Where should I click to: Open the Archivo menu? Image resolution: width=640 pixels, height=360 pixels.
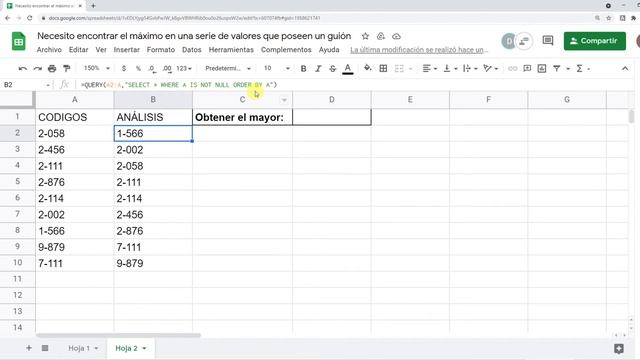point(49,50)
